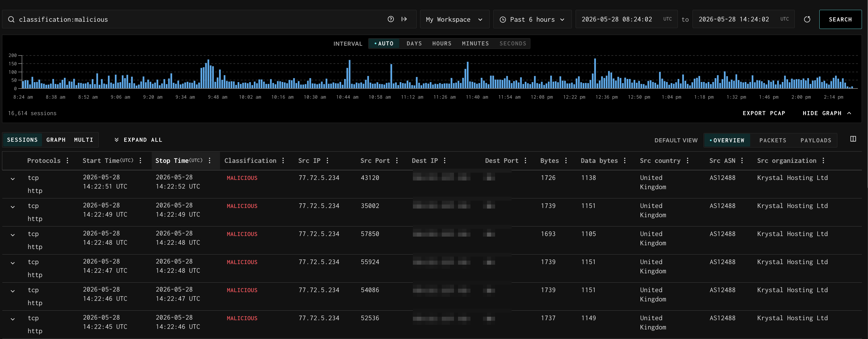Collapse the histogram with Hide Graph
Viewport: 868px width, 339px height.
[827, 113]
